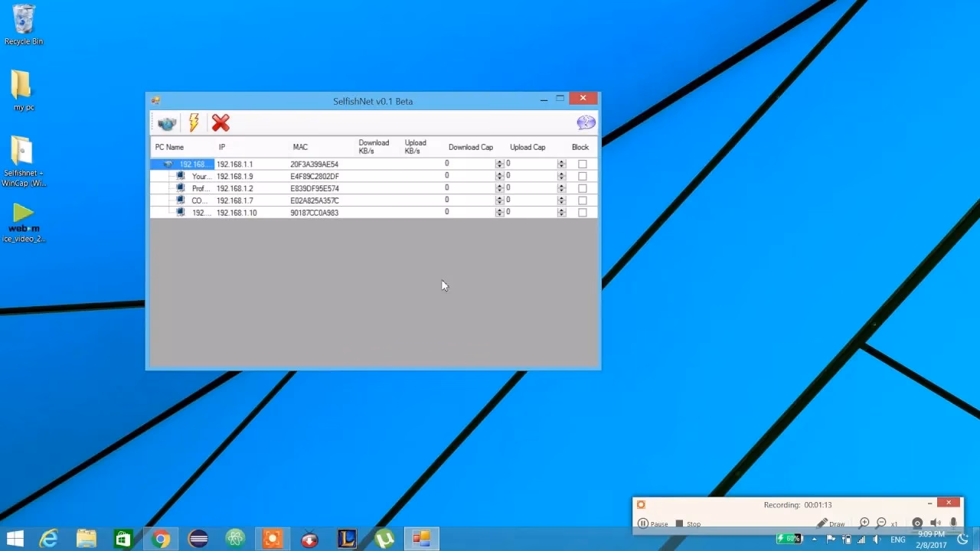Viewport: 980px width, 551px height.
Task: Toggle microphone in recorder bar
Action: [953, 523]
